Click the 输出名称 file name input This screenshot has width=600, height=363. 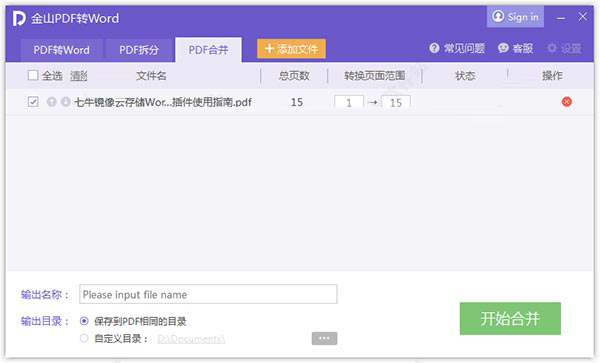pos(208,294)
